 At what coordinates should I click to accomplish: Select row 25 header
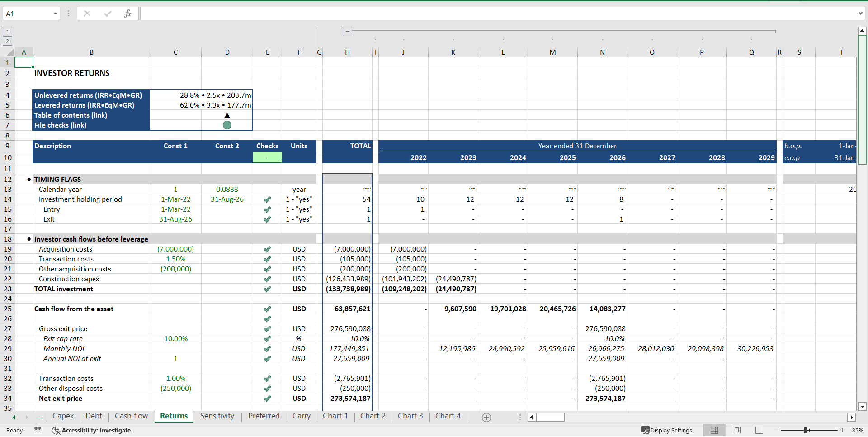(x=8, y=309)
